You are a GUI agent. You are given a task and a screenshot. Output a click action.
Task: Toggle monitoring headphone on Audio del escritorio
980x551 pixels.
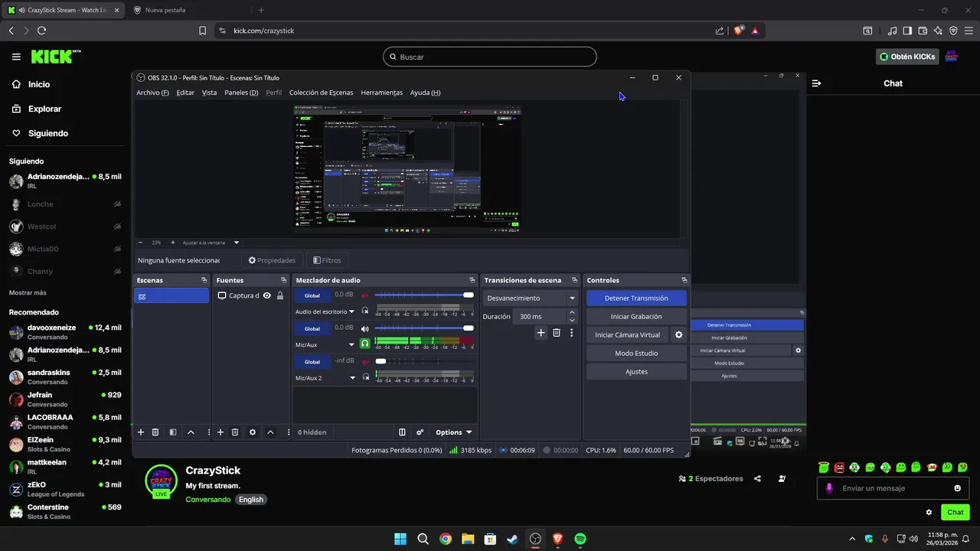[x=365, y=311]
